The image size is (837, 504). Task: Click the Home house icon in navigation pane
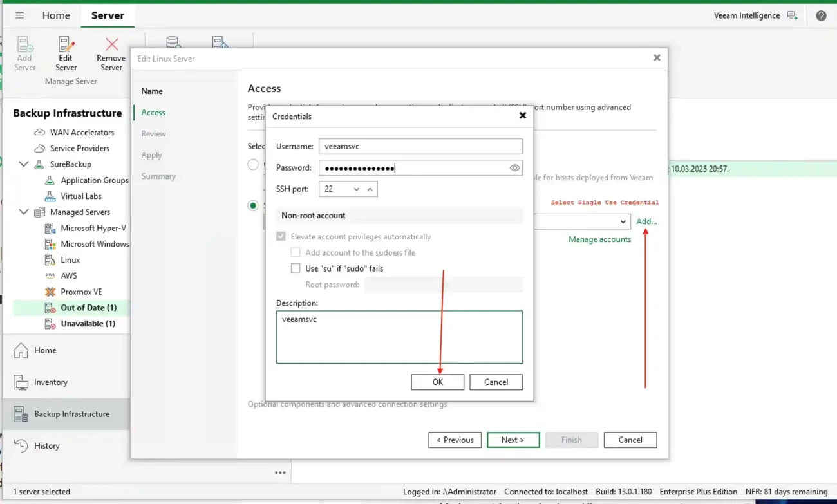(21, 350)
